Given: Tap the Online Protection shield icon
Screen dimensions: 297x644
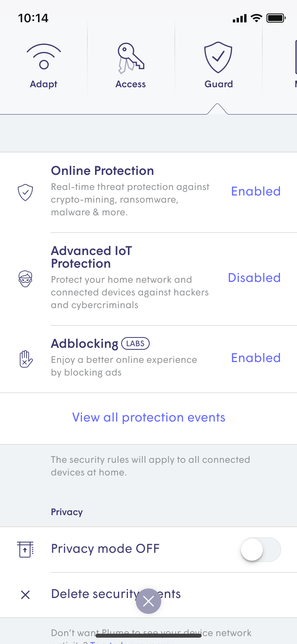Looking at the screenshot, I should coord(25,192).
